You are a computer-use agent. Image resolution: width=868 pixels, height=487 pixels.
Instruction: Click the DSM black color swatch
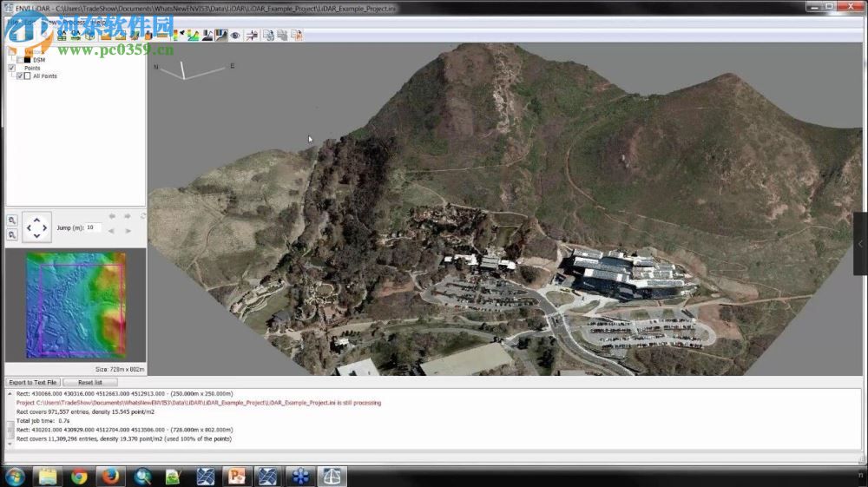tap(28, 60)
